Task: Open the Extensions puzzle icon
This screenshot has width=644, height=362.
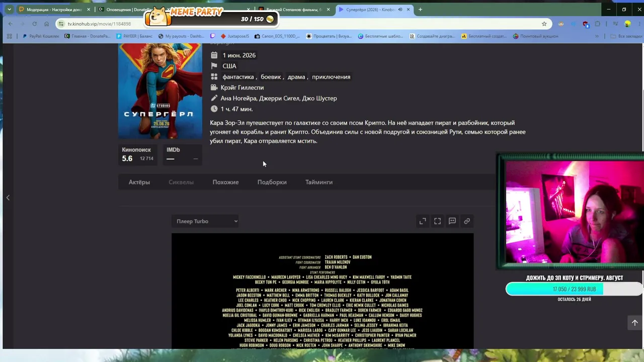Action: pyautogui.click(x=598, y=24)
